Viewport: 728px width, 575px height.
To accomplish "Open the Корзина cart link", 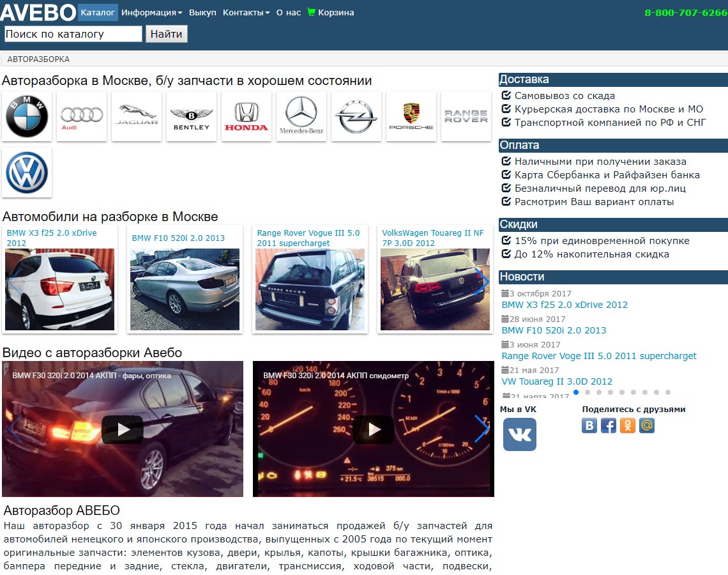I will coord(336,13).
